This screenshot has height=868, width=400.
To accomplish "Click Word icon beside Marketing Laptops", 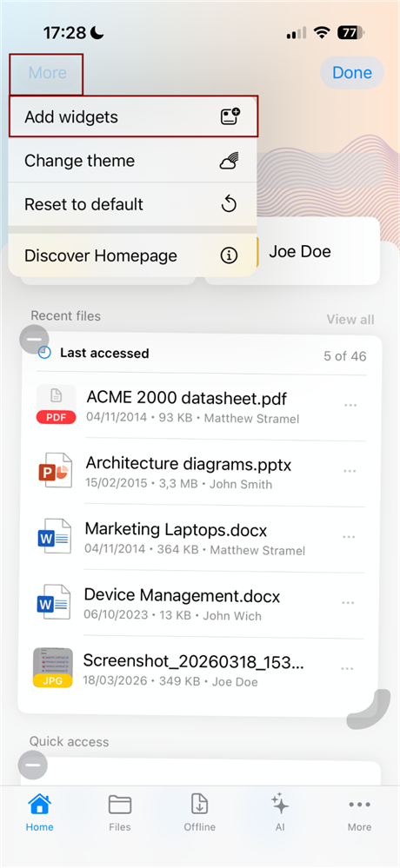I will click(54, 536).
